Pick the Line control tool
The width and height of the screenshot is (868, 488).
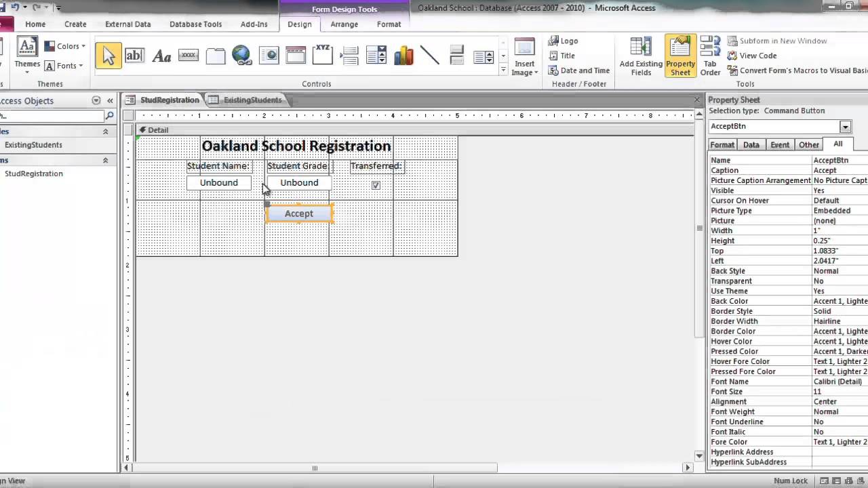430,56
